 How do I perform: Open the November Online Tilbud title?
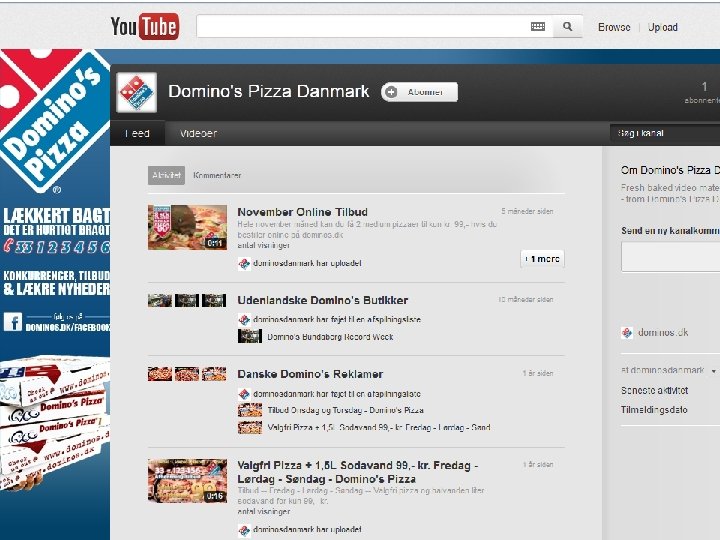pos(303,212)
